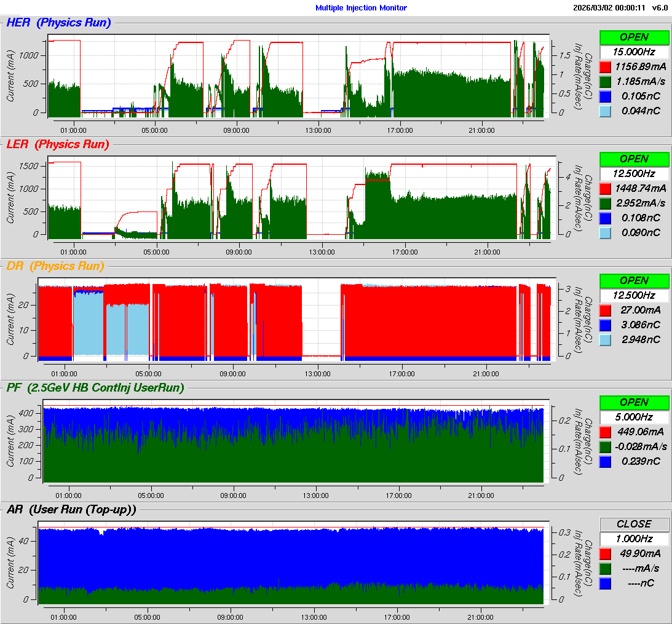This screenshot has width=672, height=624.
Task: Select the PF 5.000Hz frequency field
Action: (634, 417)
